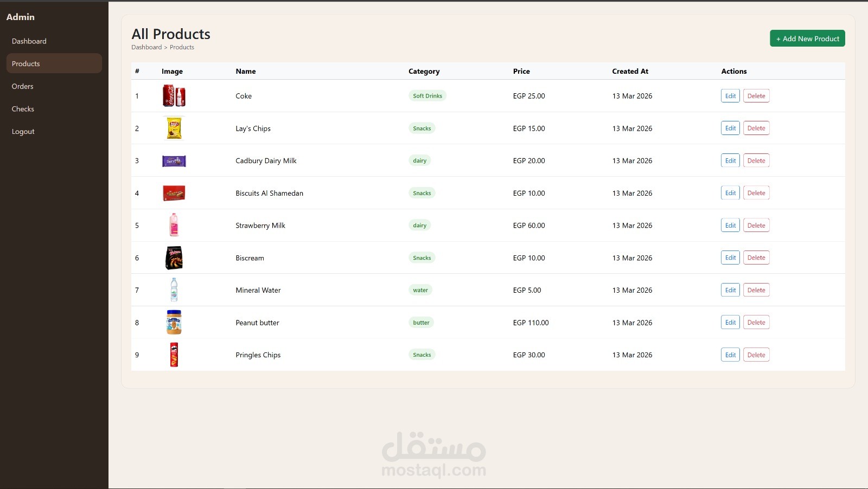Open the Checks section
The image size is (868, 489).
23,108
